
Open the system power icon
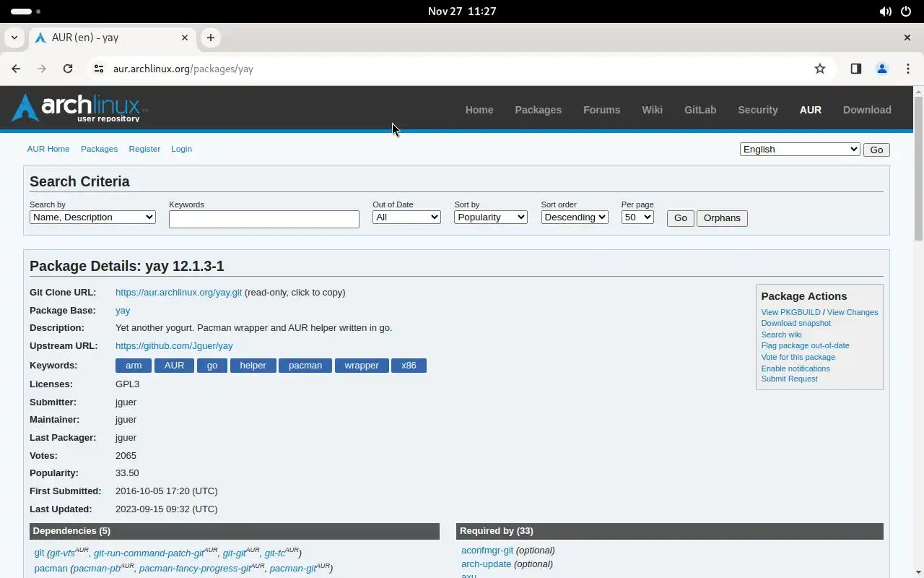click(906, 12)
